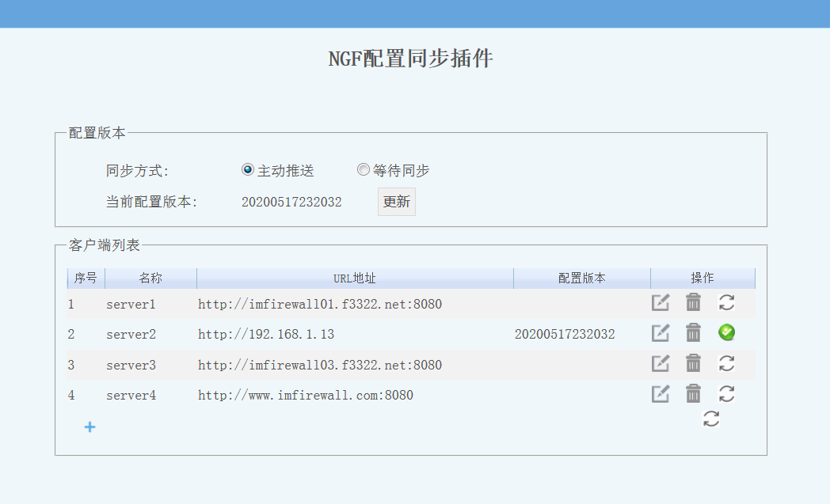Screen dimensions: 830x504
Task: Click the 配置版本 column header
Action: click(x=581, y=279)
